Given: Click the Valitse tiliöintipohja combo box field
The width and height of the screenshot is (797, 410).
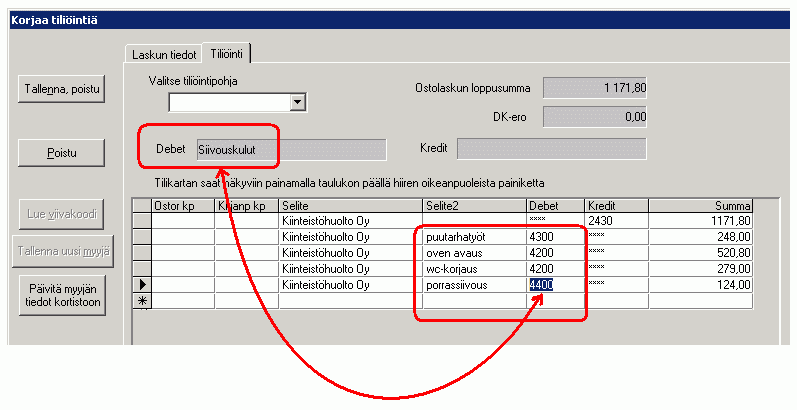Looking at the screenshot, I should (228, 102).
